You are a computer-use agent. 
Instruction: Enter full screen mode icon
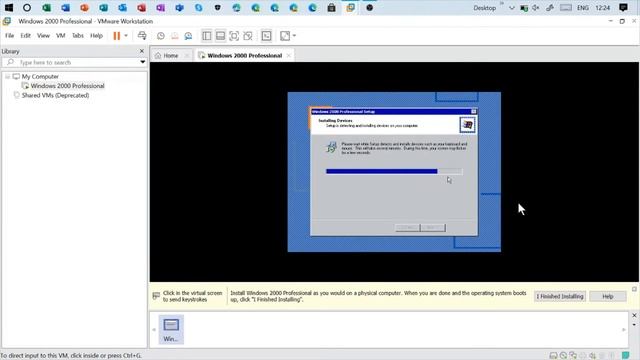coord(234,36)
